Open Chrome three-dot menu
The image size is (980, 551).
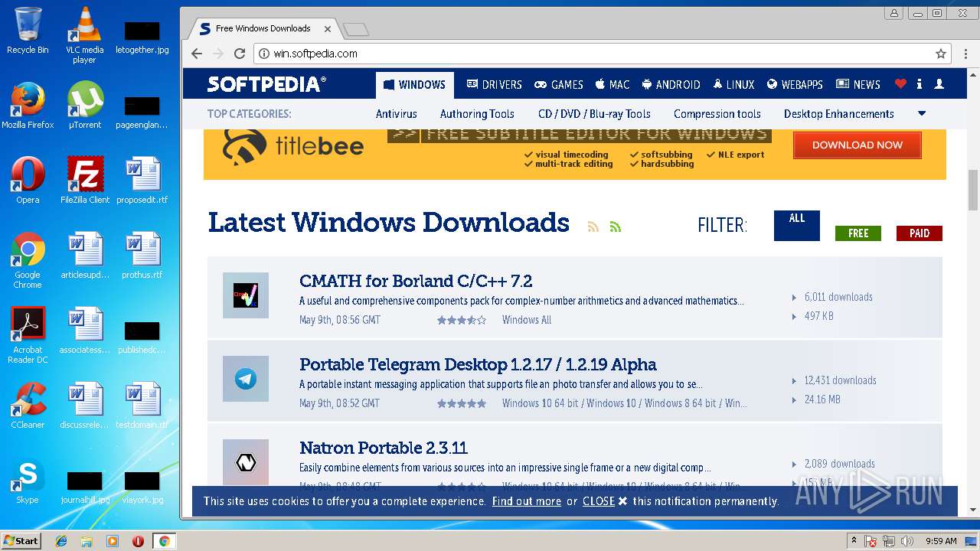(966, 54)
